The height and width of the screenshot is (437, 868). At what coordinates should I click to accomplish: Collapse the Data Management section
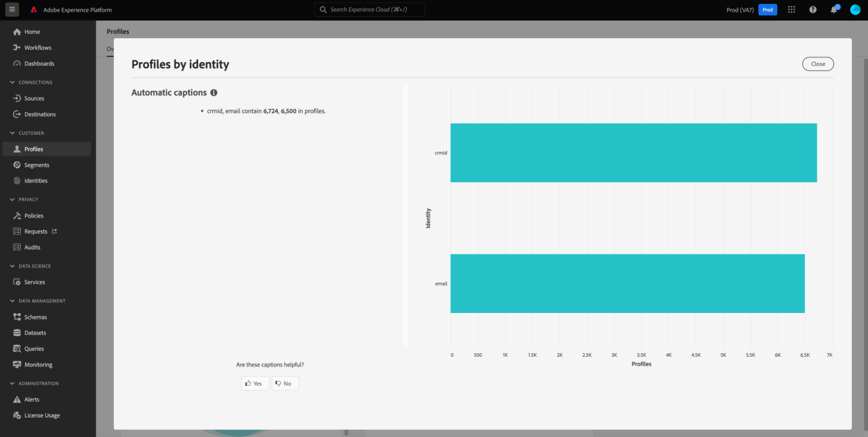pyautogui.click(x=12, y=301)
